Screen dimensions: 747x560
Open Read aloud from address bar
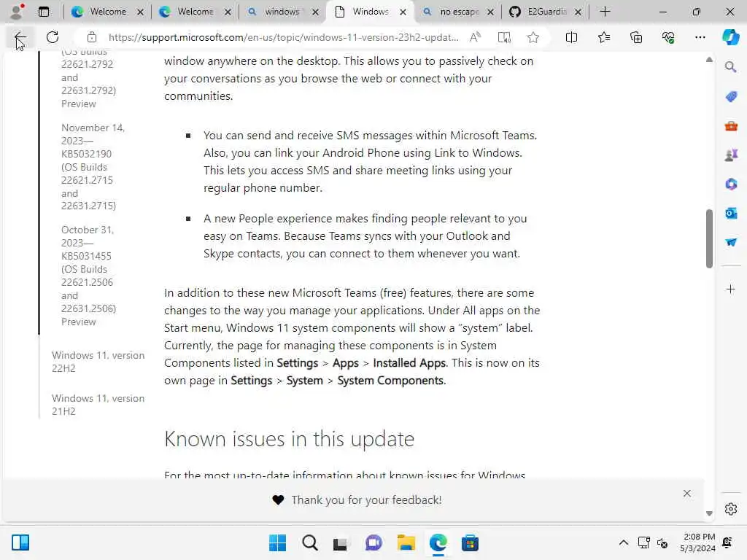(475, 37)
